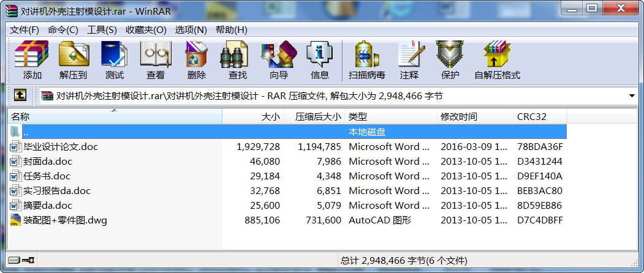
Task: Sort by CRC32 column header
Action: click(540, 116)
